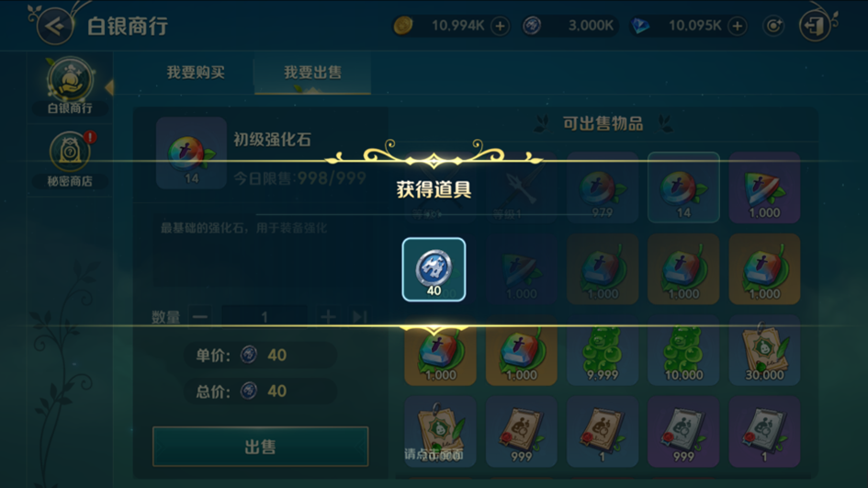The image size is (868, 488).
Task: Click the silver coin reward icon showing 40
Action: [x=434, y=269]
